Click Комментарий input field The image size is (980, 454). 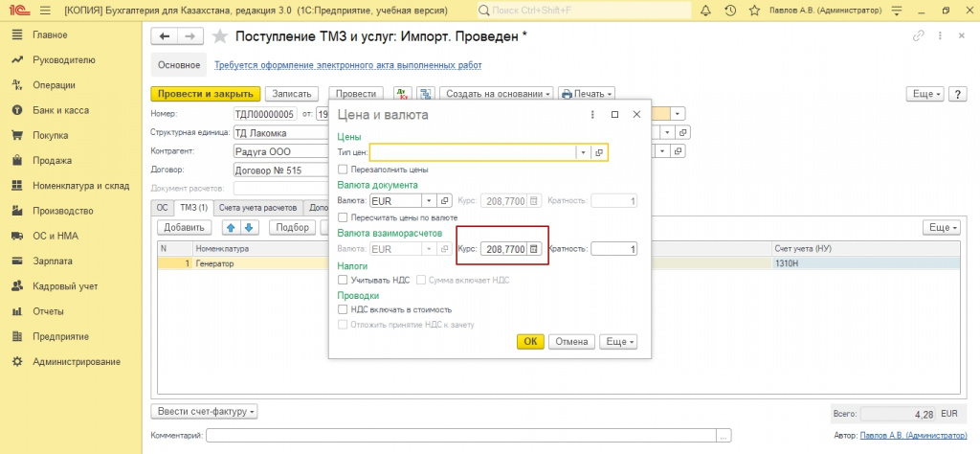point(462,435)
